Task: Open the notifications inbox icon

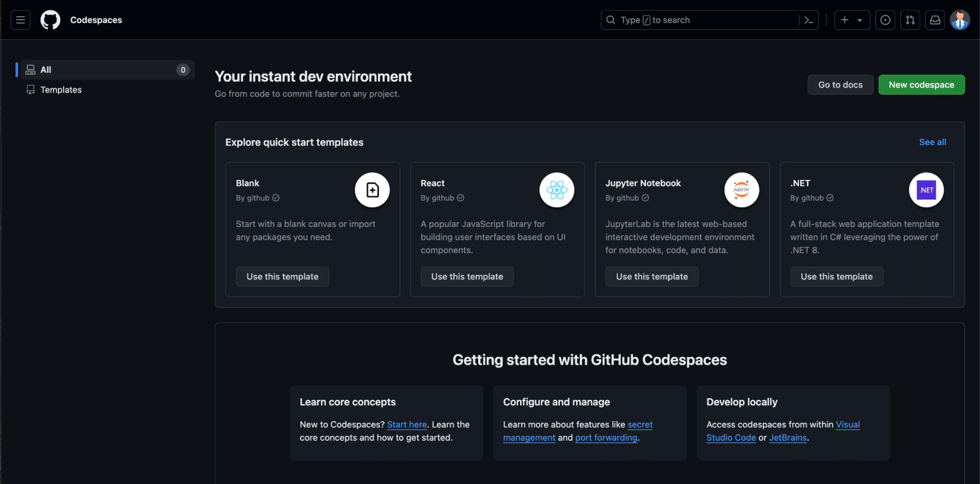Action: tap(935, 20)
